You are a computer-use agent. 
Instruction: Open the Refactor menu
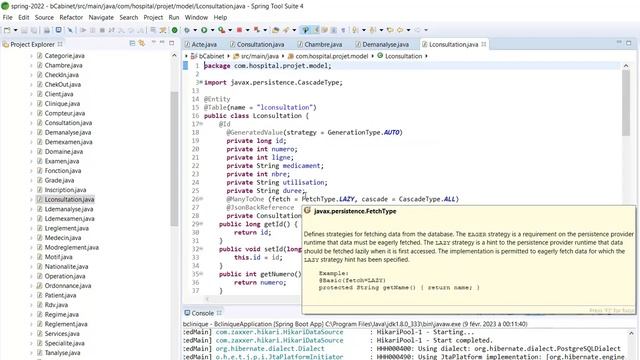pos(71,17)
